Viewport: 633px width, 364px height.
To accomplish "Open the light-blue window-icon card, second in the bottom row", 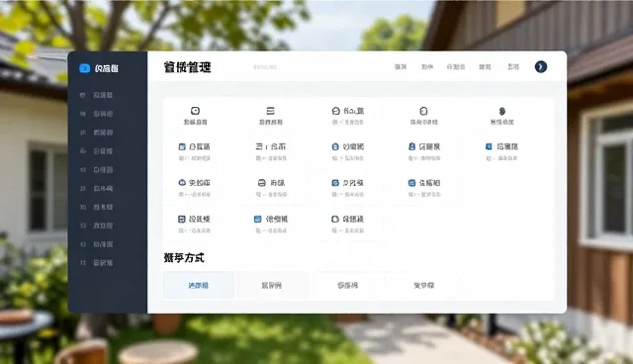I will pos(270,225).
